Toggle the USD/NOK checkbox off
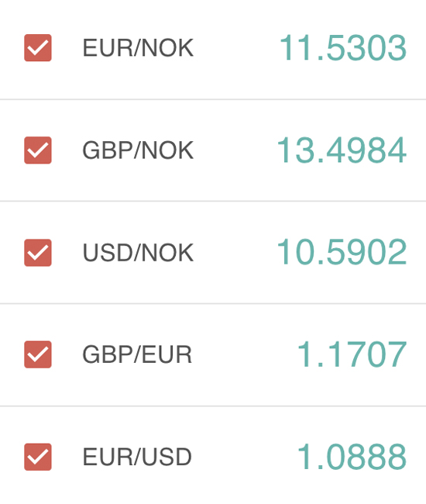Screen dimensions: 426x504 (38, 253)
